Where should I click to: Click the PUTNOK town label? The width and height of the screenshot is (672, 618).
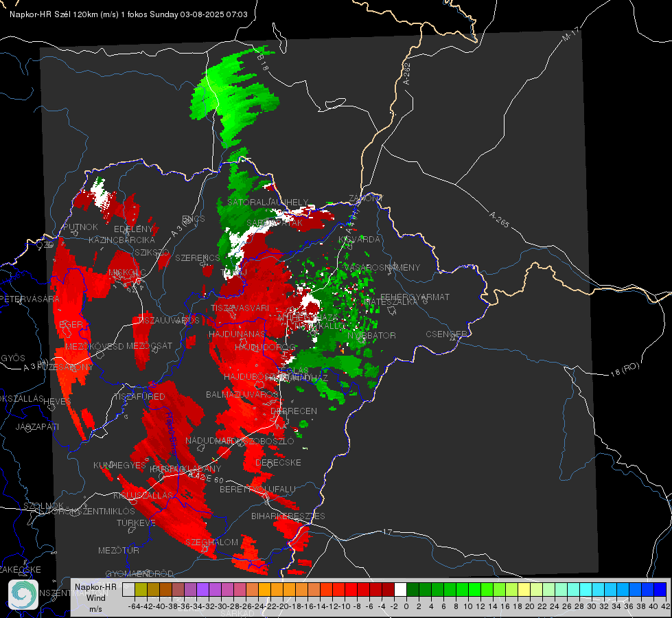[x=80, y=227]
